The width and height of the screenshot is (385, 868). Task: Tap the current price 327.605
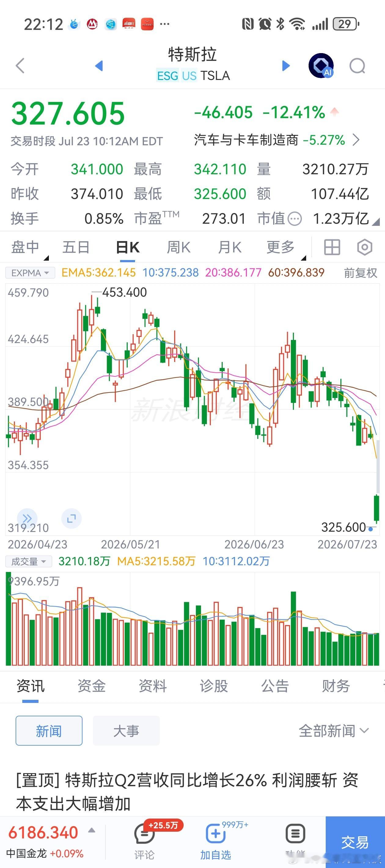[x=68, y=114]
